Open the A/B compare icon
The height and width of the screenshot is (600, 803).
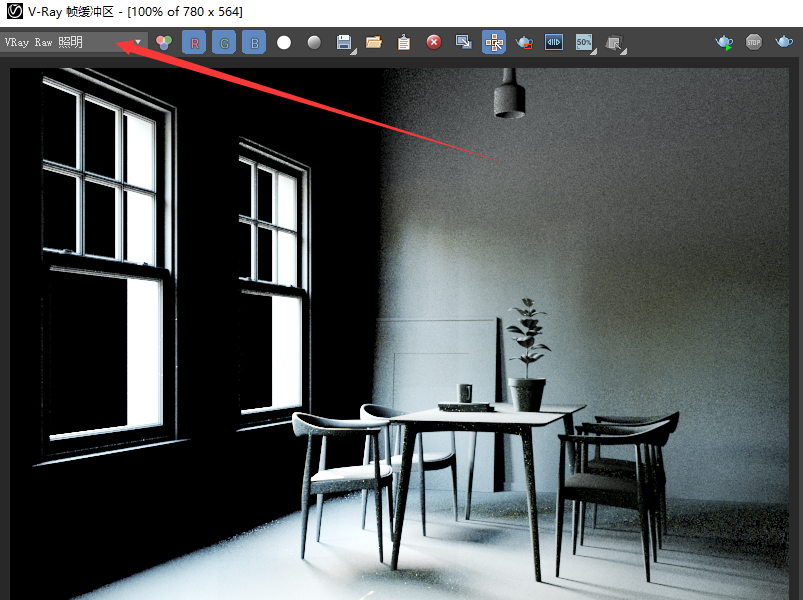click(x=554, y=42)
